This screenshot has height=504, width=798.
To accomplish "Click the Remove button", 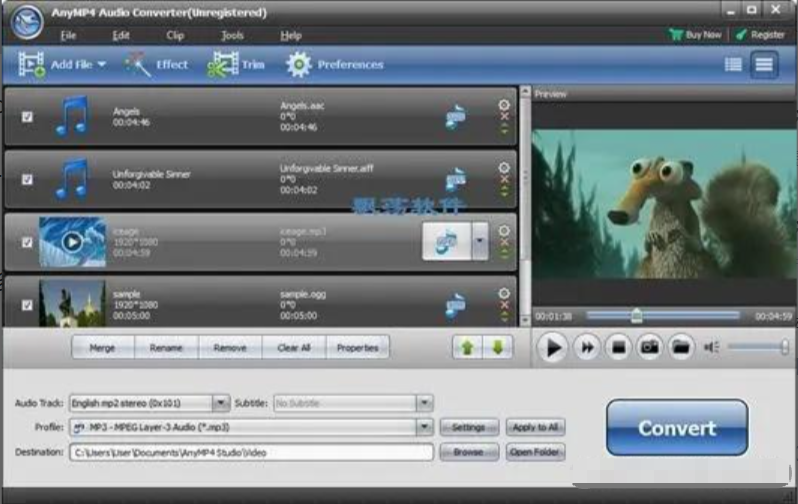I will click(x=230, y=348).
